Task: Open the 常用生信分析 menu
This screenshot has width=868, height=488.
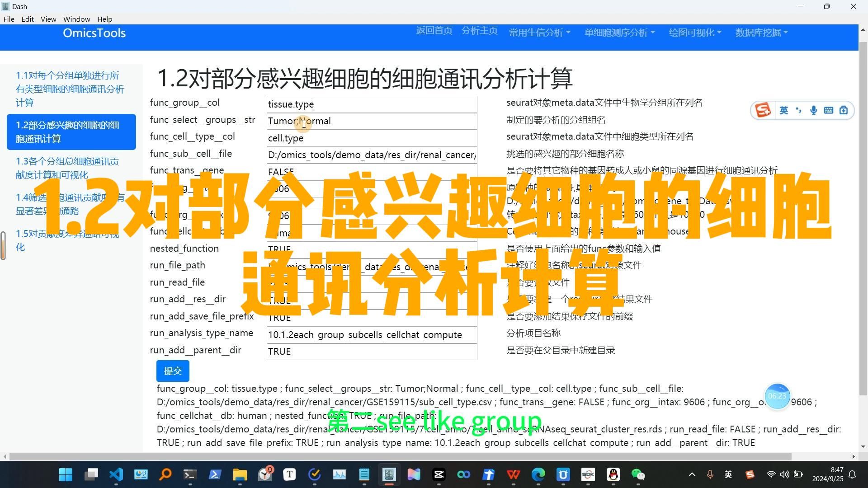Action: (539, 32)
